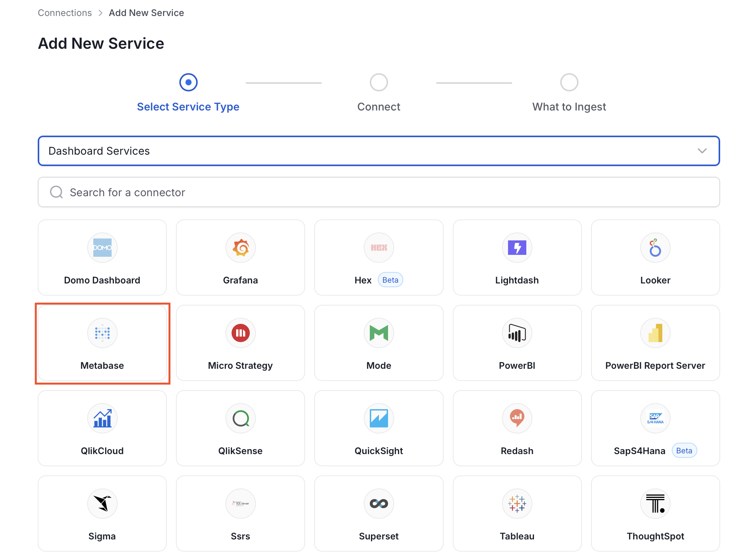Select the Domo Dashboard connector icon
The image size is (751, 560).
(x=102, y=248)
